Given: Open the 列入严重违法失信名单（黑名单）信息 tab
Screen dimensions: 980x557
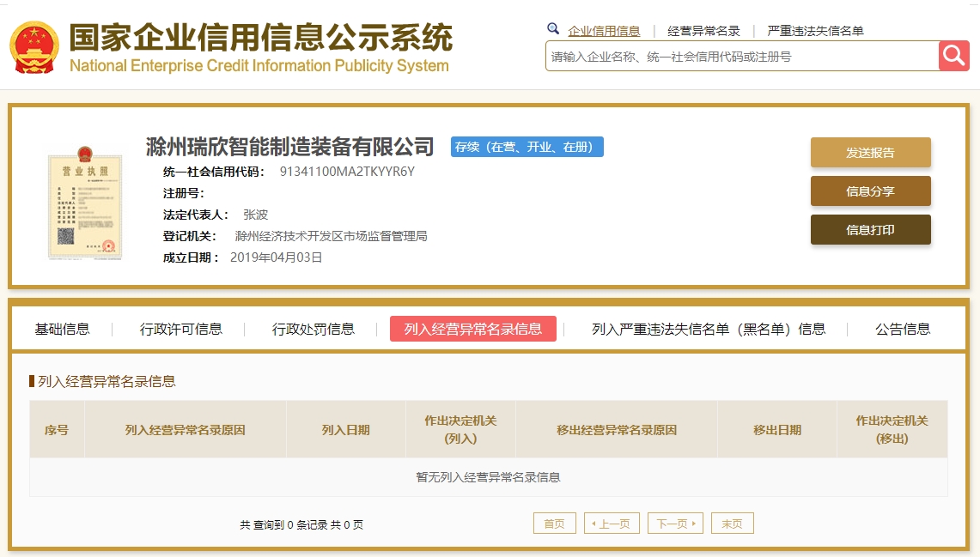Looking at the screenshot, I should click(709, 329).
